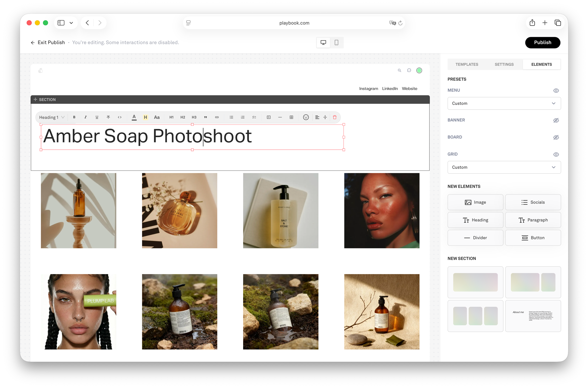Open the yellow highlight color option

pyautogui.click(x=145, y=117)
